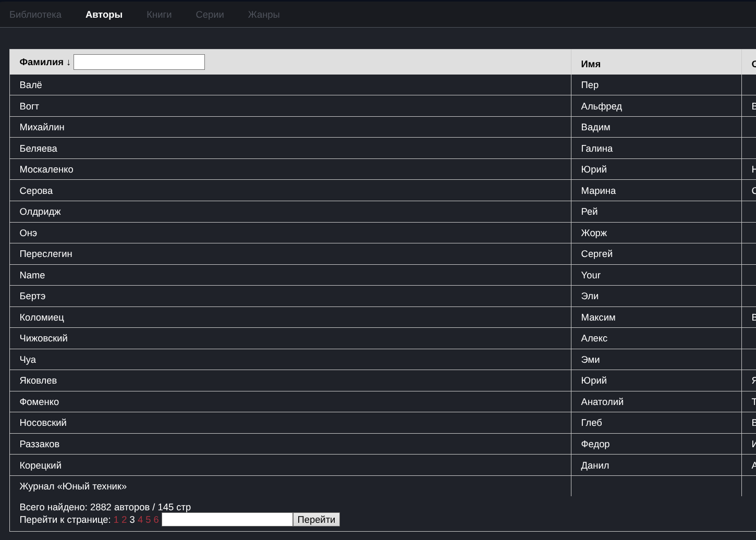Screen dimensions: 756x540
Task: Select the Журнал «Юный техник» row
Action: click(x=73, y=486)
